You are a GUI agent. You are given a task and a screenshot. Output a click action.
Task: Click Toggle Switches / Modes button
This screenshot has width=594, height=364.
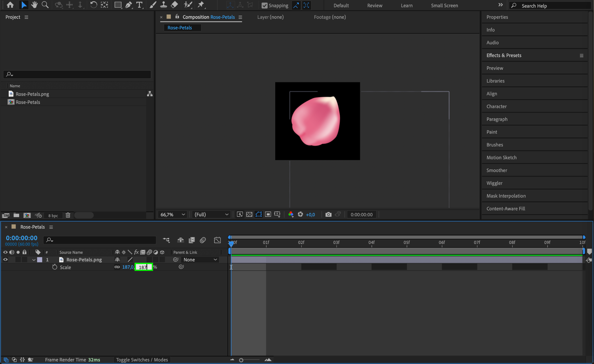[142, 360]
